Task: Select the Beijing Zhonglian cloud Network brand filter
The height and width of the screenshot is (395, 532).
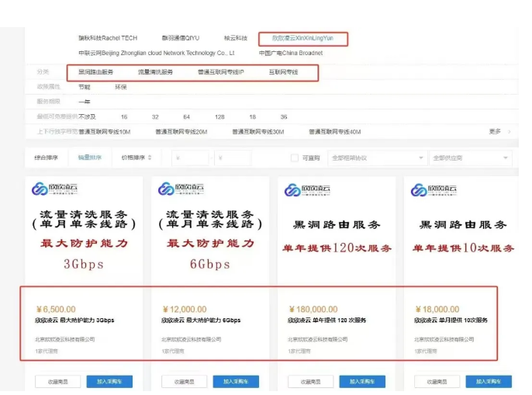Action: tap(157, 53)
